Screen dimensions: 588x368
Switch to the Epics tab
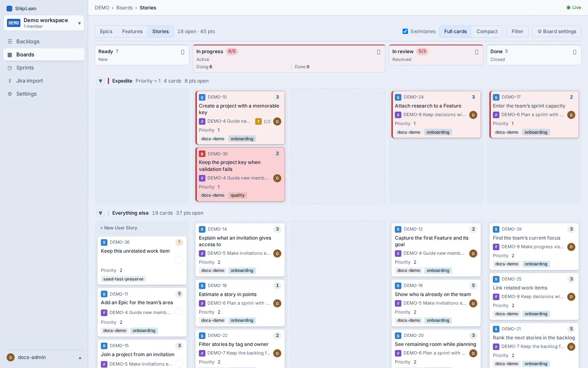106,31
